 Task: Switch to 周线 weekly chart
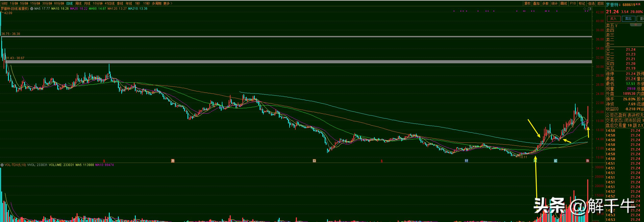[78, 3]
